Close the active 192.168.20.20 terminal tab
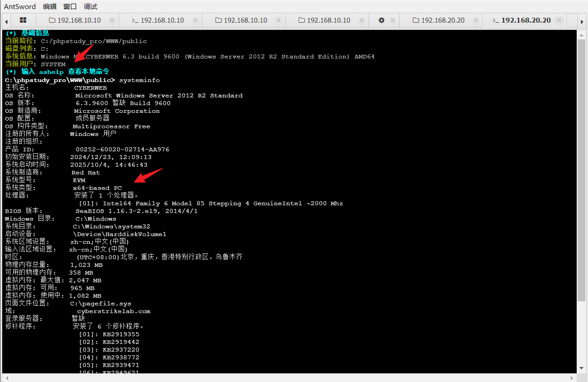The width and height of the screenshot is (588, 382). pyautogui.click(x=559, y=20)
